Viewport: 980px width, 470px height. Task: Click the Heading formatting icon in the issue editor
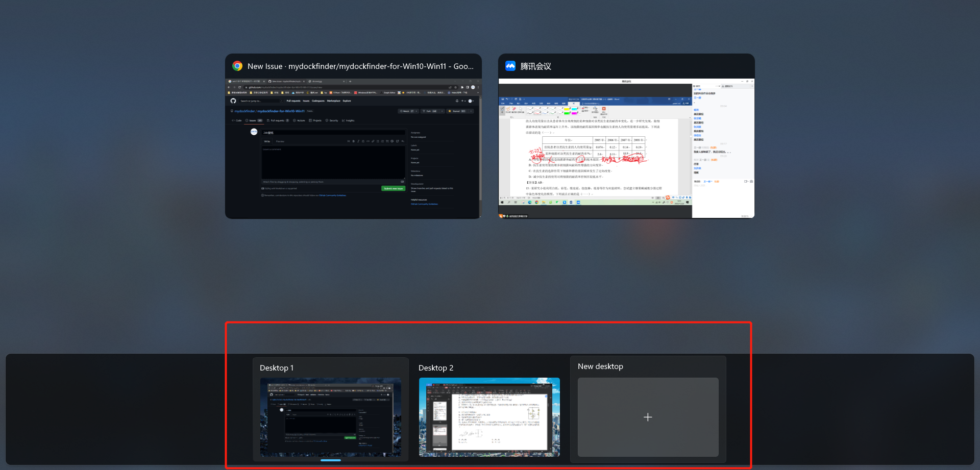click(x=349, y=141)
